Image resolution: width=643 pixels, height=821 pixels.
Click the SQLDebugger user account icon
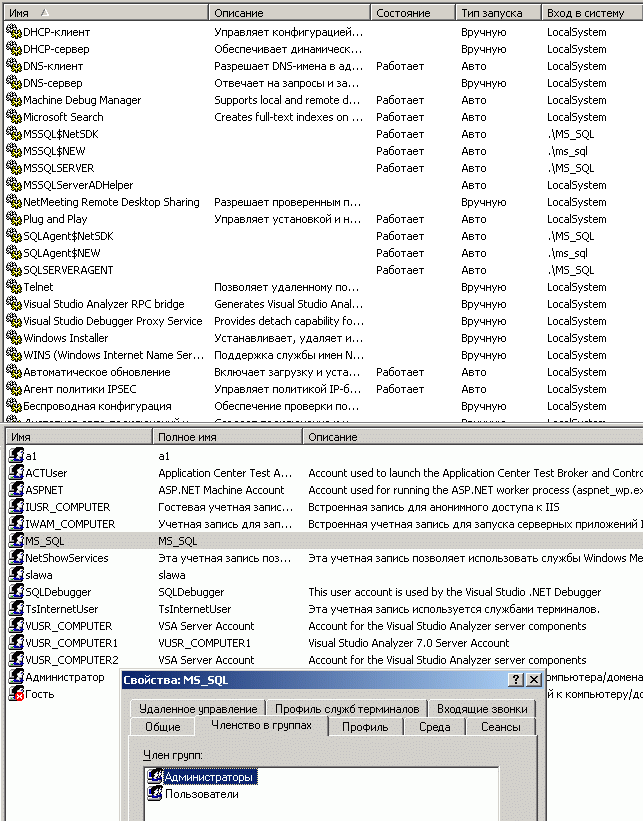[16, 592]
